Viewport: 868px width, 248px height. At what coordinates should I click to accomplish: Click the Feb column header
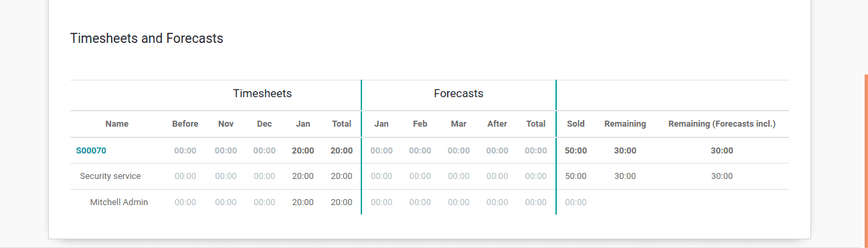420,124
